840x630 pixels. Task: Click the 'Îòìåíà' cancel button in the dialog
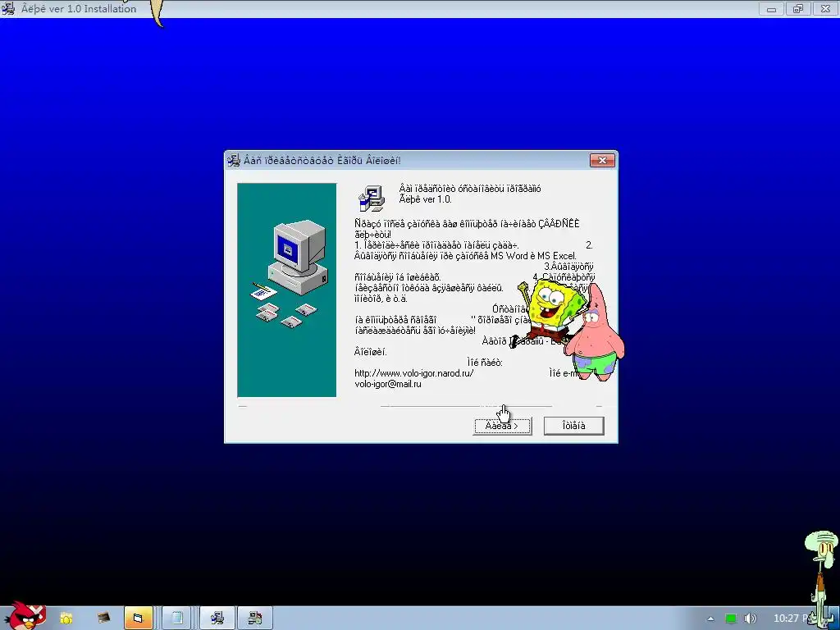point(573,426)
